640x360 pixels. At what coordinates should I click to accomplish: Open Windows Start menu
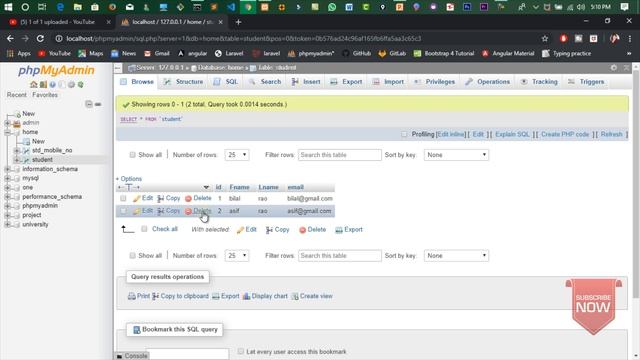coord(8,7)
